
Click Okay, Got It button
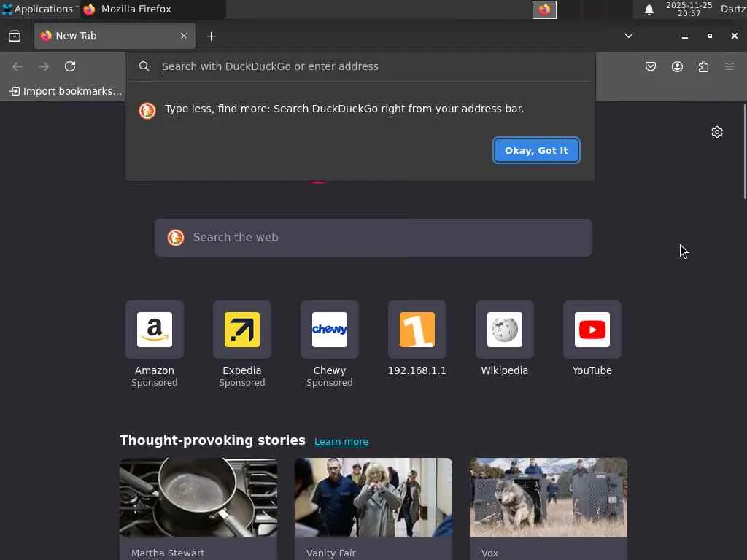[536, 150]
